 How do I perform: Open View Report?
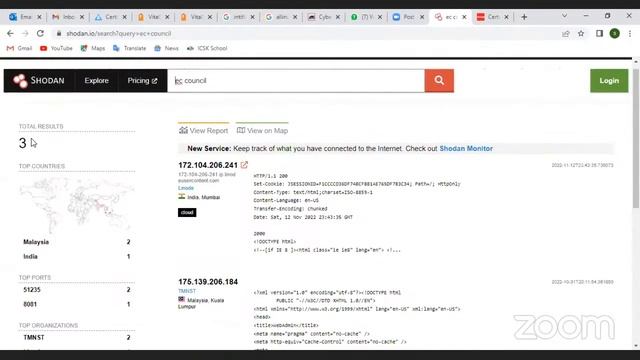coord(203,130)
